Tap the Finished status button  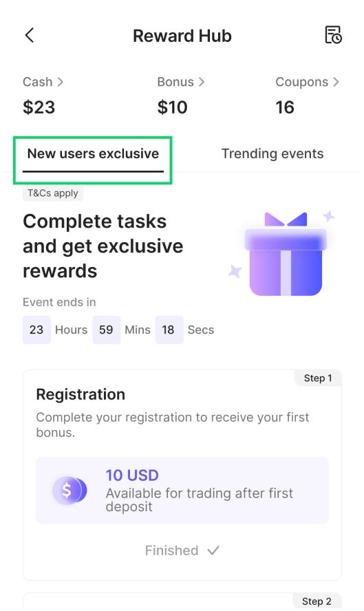point(182,550)
